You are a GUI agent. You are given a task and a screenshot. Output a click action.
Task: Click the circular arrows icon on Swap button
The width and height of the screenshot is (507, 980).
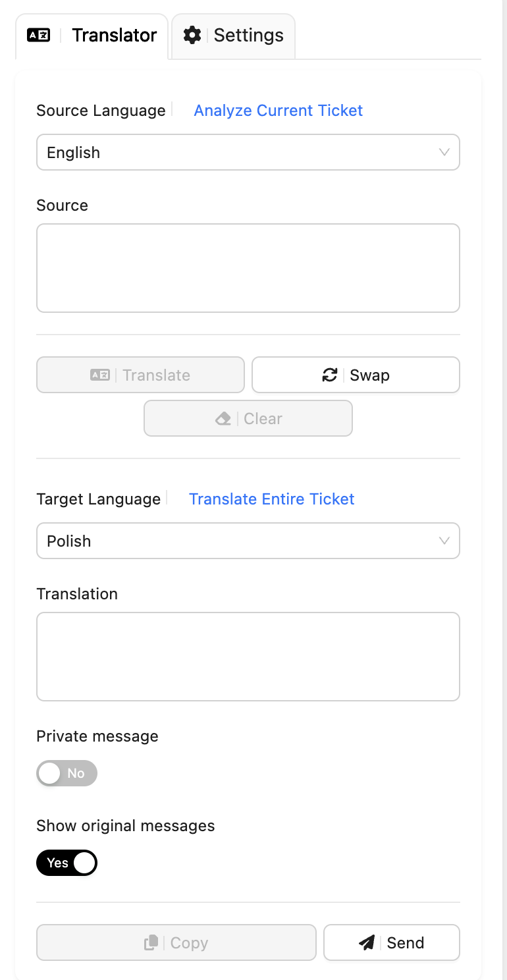330,374
